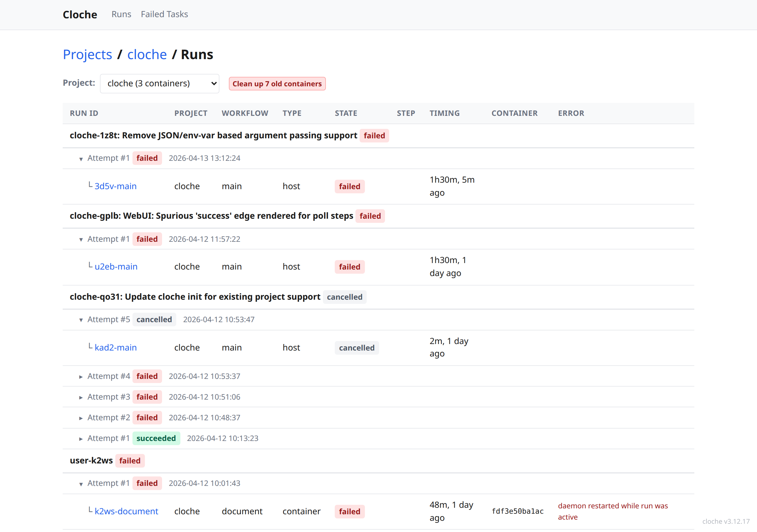
Task: Click user-k2ws group title
Action: coord(91,460)
